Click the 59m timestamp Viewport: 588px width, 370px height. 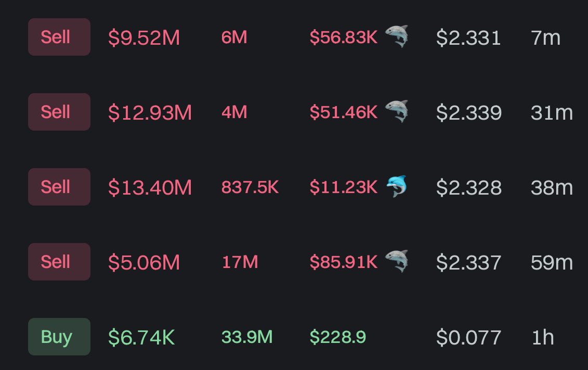pyautogui.click(x=552, y=262)
